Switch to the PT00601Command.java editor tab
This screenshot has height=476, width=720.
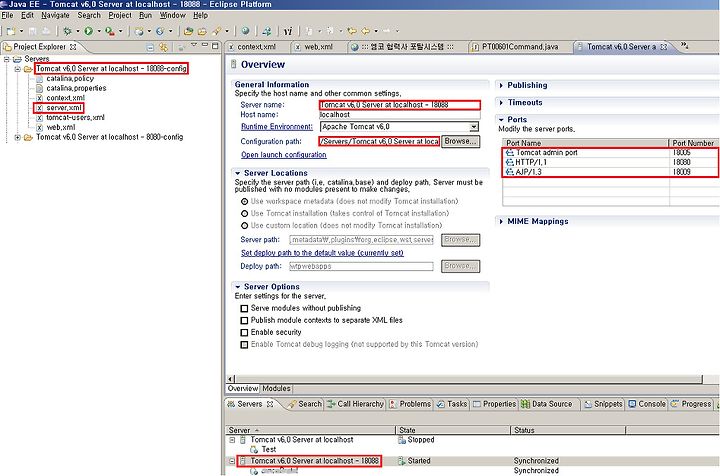tap(520, 47)
